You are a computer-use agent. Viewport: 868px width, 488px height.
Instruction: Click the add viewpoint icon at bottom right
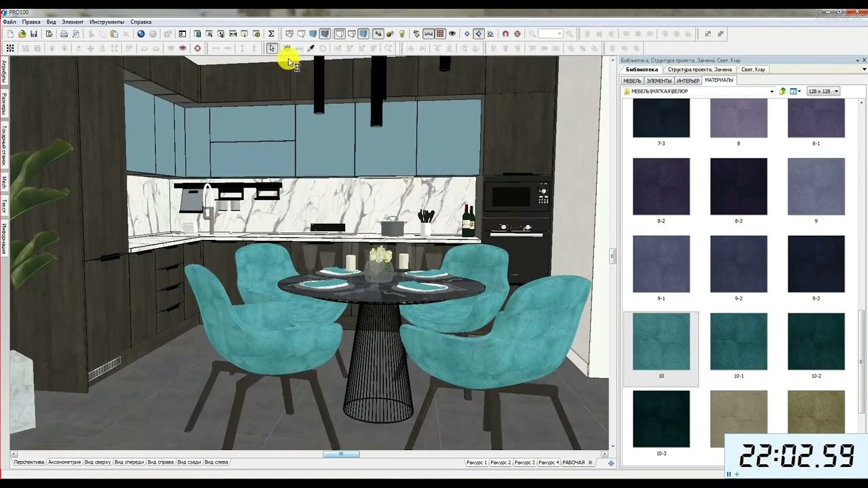(x=611, y=463)
